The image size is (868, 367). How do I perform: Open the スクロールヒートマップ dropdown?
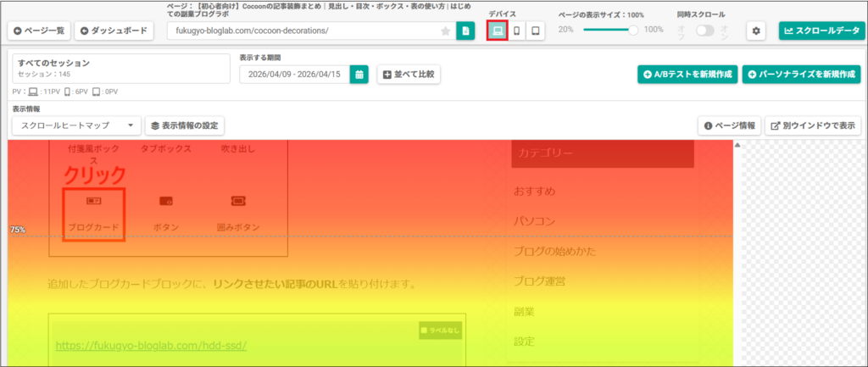[77, 125]
